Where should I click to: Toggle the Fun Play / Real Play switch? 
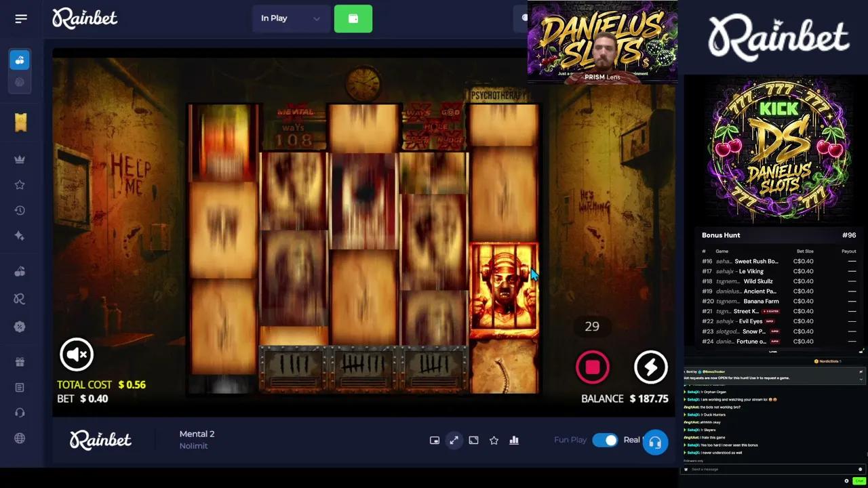(x=605, y=441)
